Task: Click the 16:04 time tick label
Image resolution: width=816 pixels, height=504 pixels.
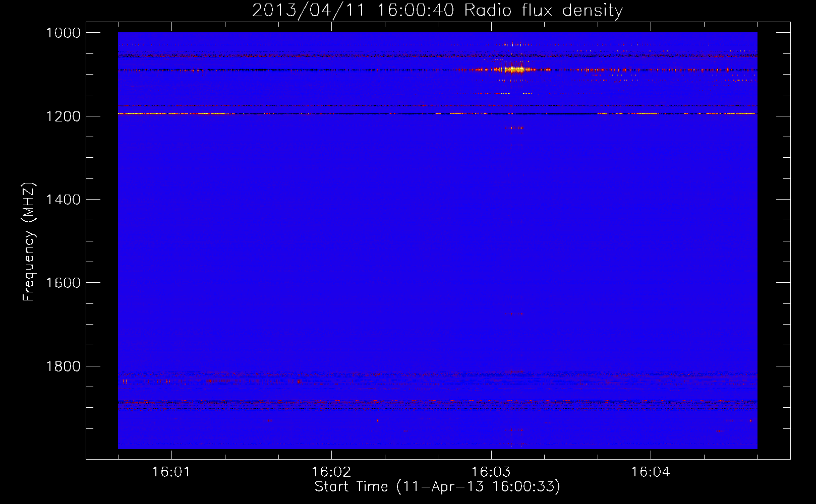Action: (651, 472)
